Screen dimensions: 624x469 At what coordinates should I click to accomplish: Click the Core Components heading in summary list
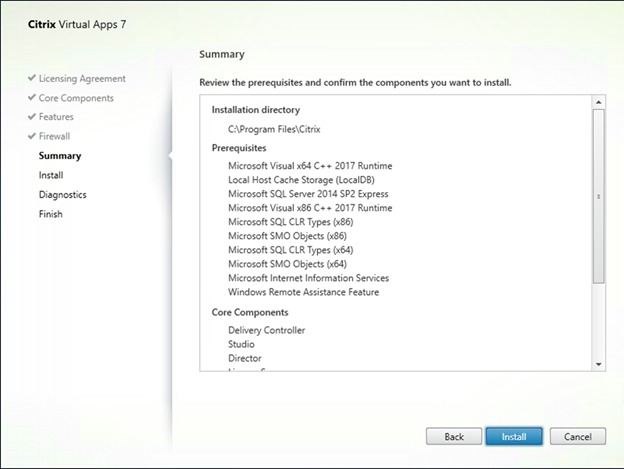point(250,312)
